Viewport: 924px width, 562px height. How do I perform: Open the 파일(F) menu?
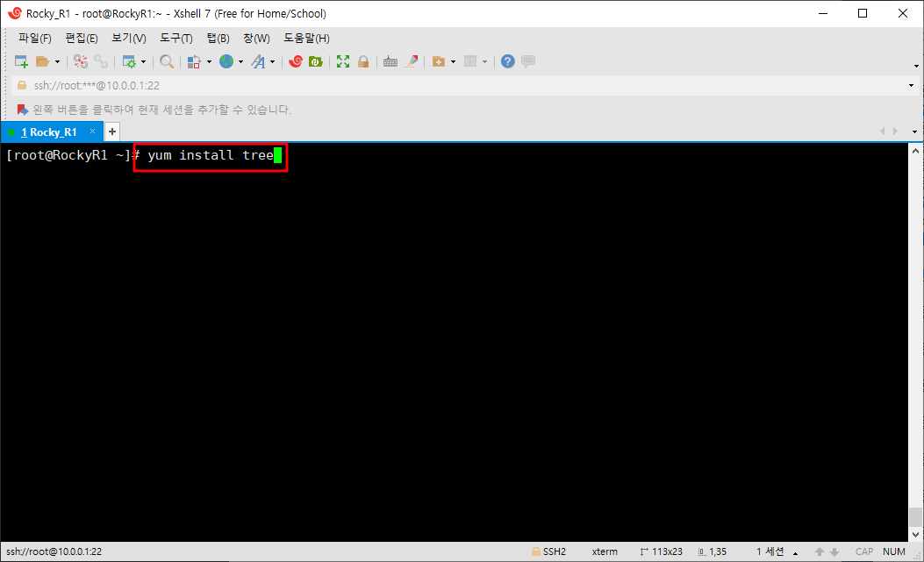(35, 39)
